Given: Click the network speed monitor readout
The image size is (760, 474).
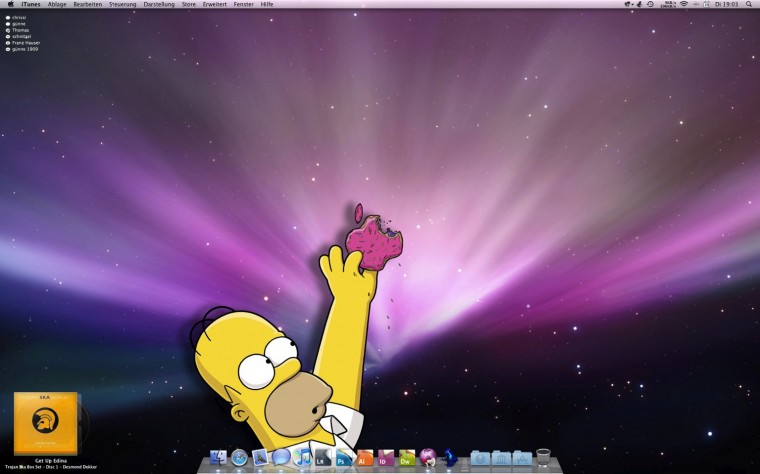Looking at the screenshot, I should click(668, 4).
